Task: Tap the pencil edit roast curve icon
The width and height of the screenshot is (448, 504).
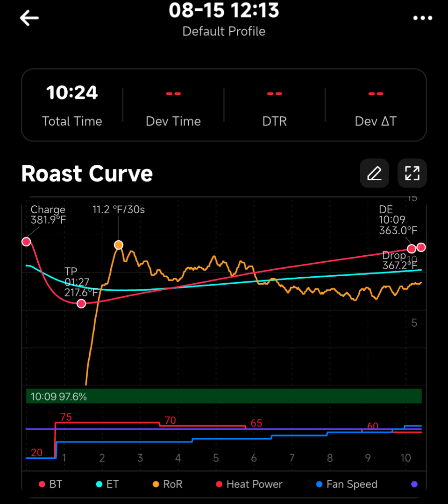Action: [x=374, y=173]
